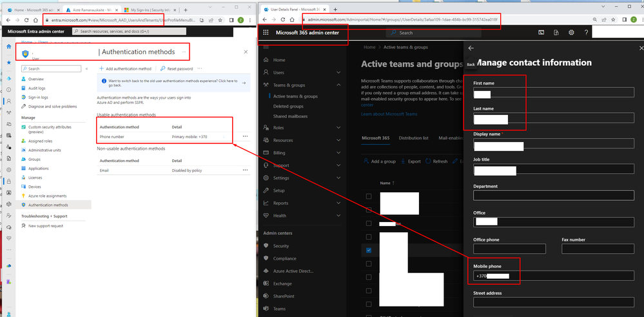Reload the Microsoft 365 admin center page
The width and height of the screenshot is (644, 317).
click(283, 19)
